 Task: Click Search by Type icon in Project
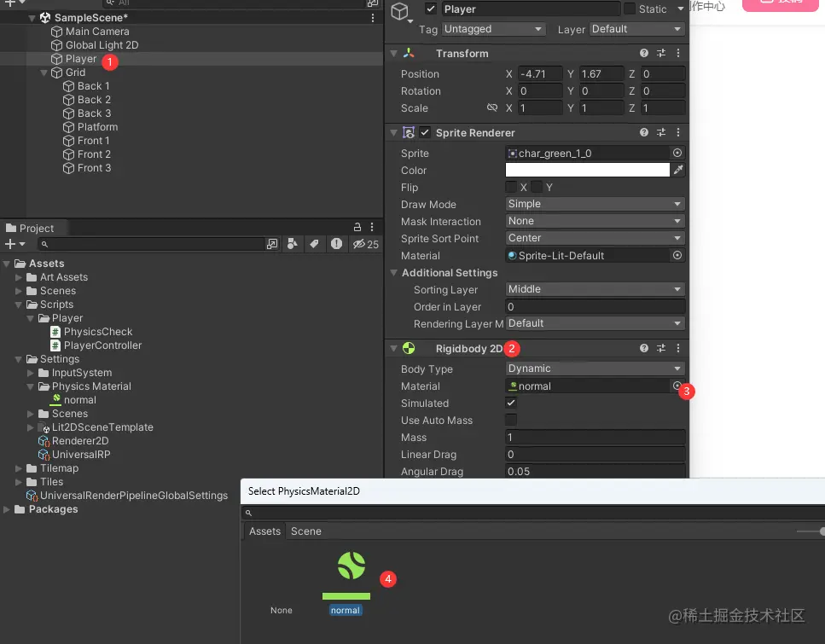(x=293, y=244)
